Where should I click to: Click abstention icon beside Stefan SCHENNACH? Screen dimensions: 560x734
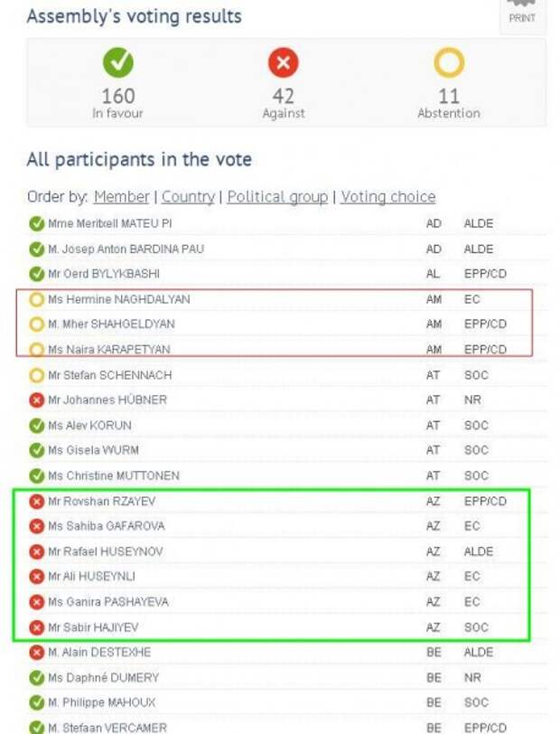click(36, 375)
